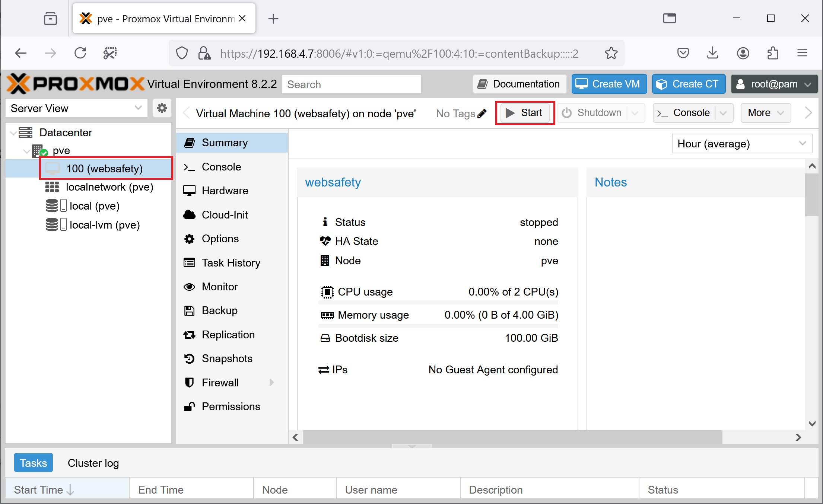Screen dimensions: 823x504
Task: Select local-lvm (pve) storage
Action: click(x=105, y=225)
